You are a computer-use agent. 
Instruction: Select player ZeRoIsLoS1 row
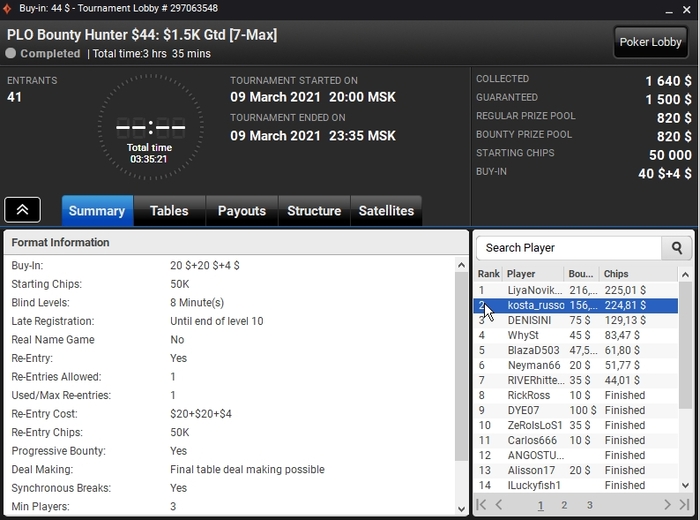[x=576, y=425]
